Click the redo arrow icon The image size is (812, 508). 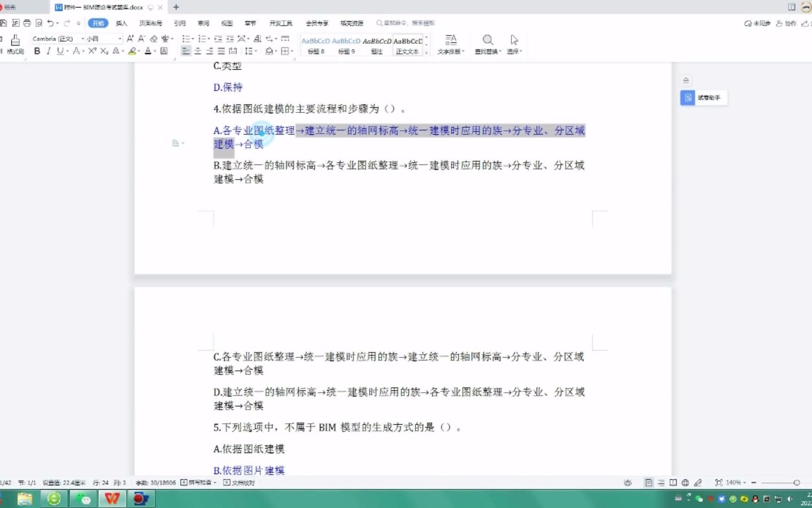click(x=67, y=23)
